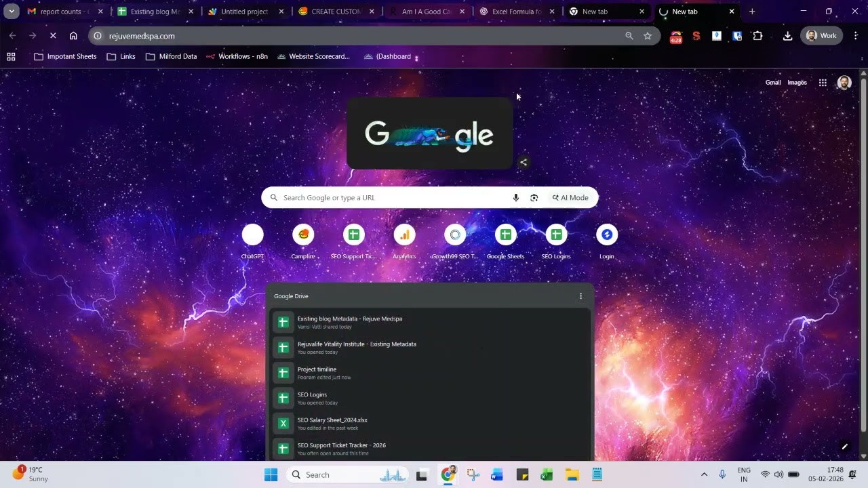868x488 pixels.
Task: Expand the tab search dropdown arrow
Action: click(x=12, y=12)
